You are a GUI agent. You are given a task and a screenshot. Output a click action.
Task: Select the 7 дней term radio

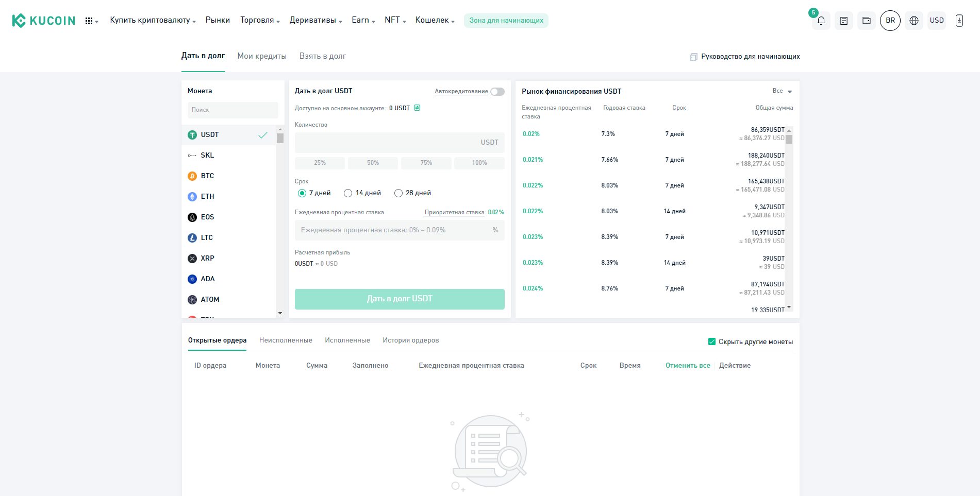click(x=302, y=193)
